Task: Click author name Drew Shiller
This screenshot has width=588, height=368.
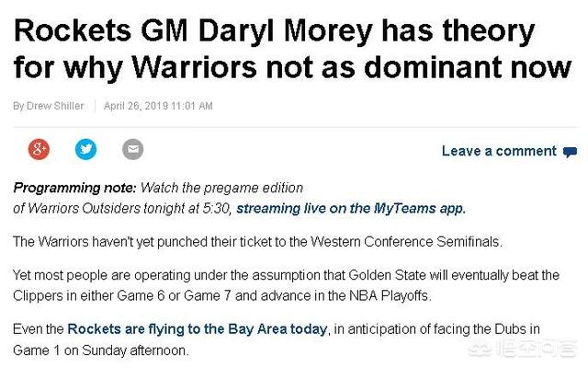Action: pyautogui.click(x=55, y=106)
